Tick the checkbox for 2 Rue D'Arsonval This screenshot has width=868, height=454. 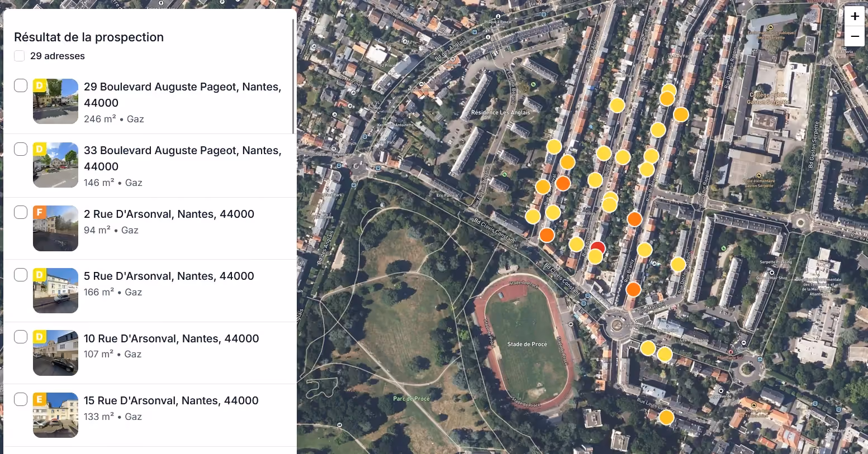coord(21,212)
